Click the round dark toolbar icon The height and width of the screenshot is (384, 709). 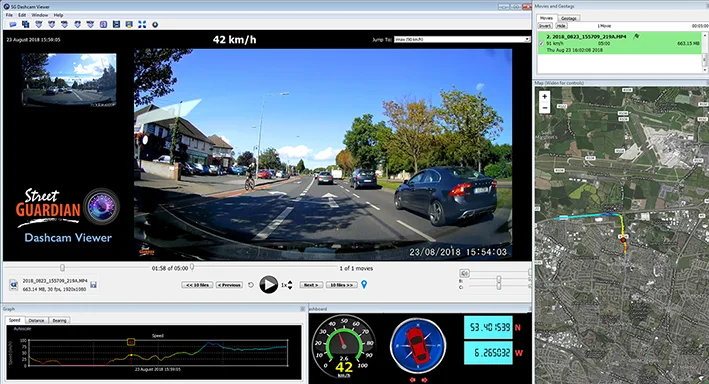click(155, 24)
